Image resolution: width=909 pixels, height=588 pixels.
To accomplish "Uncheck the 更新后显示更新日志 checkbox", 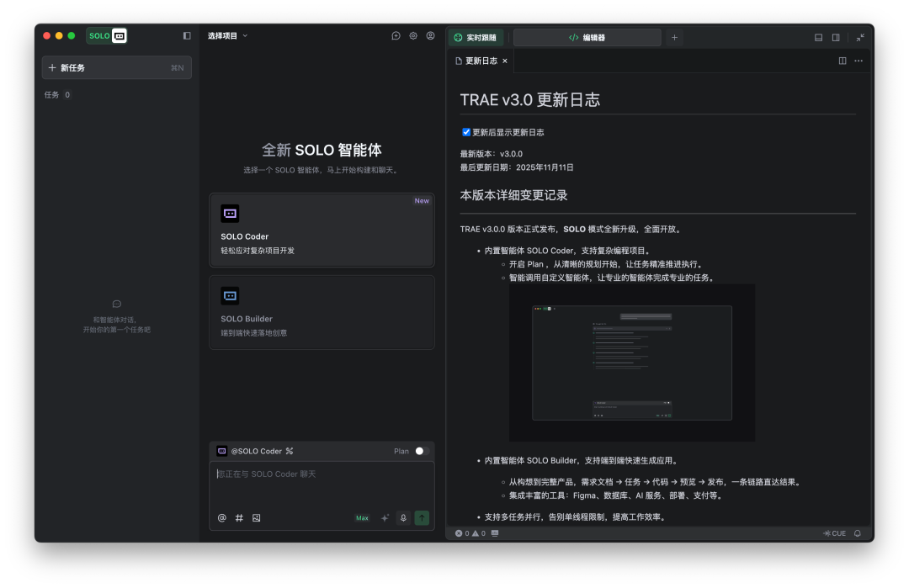I will [x=466, y=132].
